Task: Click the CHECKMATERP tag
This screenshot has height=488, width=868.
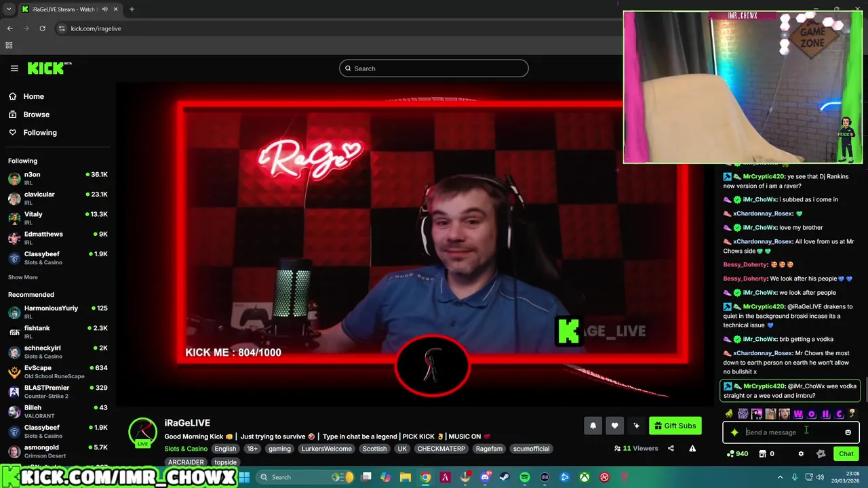Action: [441, 449]
